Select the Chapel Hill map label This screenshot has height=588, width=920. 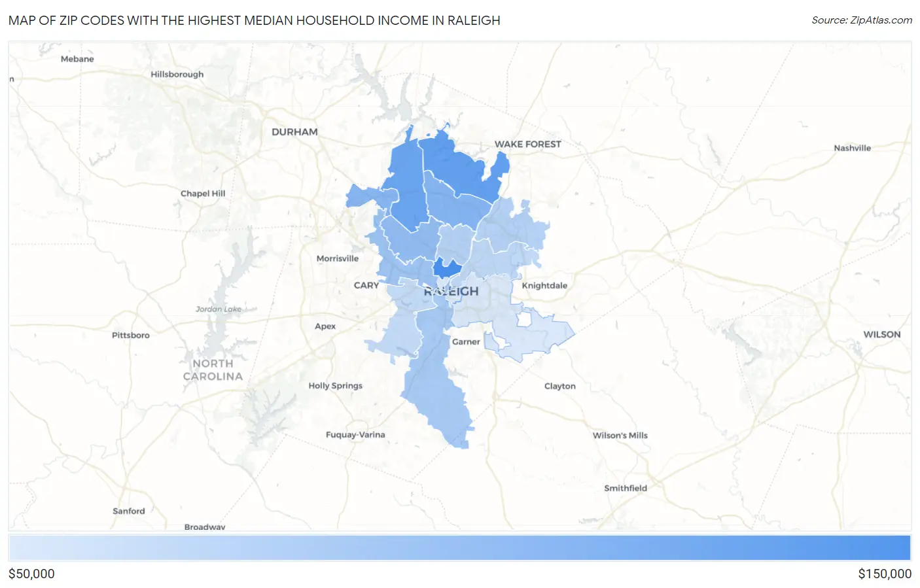203,194
